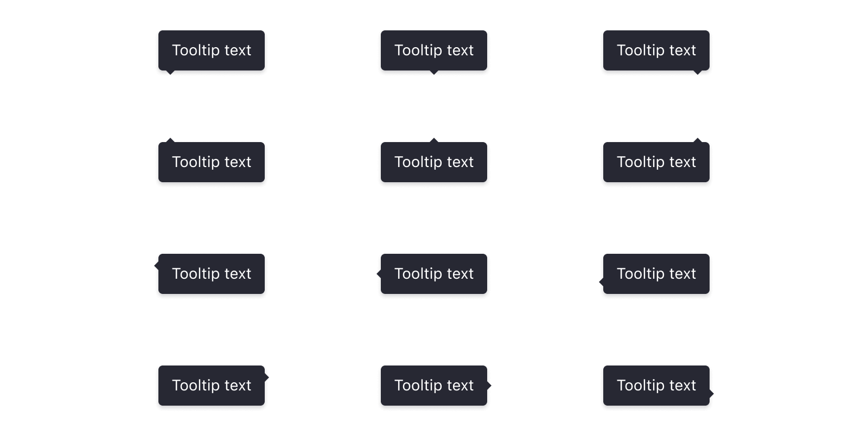
Task: Click the right-edge arrow near tooltip's upper corner
Action: pos(268,377)
